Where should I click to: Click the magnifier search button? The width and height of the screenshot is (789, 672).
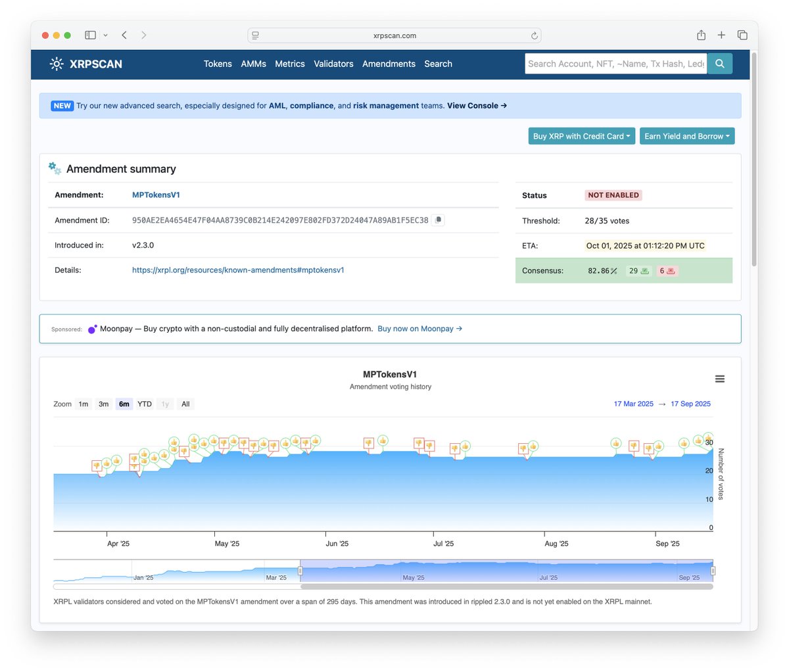pos(719,64)
